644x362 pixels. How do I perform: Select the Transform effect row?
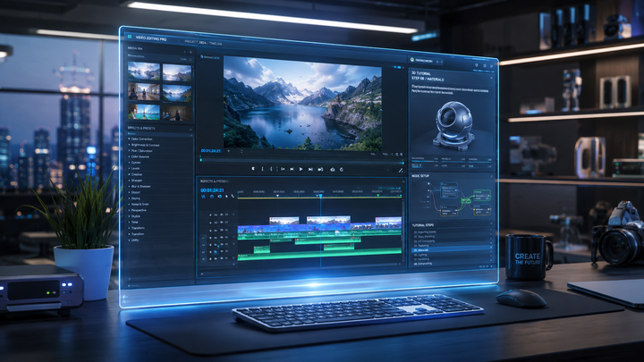tap(160, 228)
